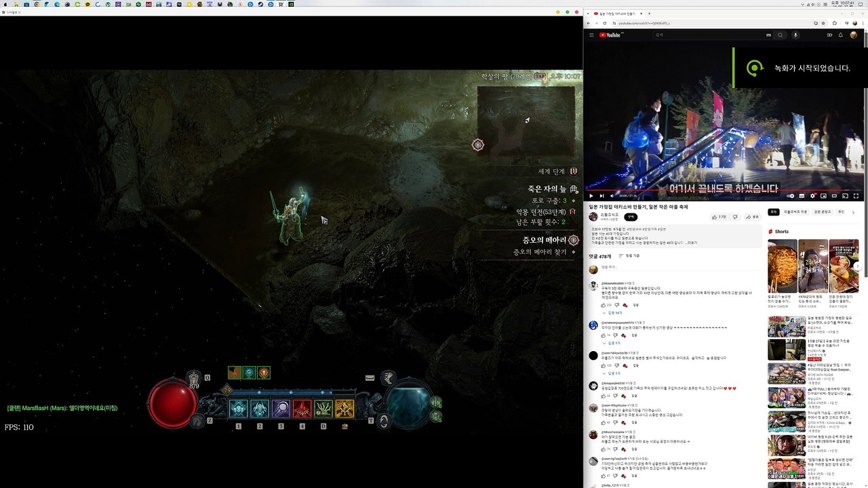Screen dimensions: 868x488
Task: Cast the purple skill in slot 3
Action: point(281,409)
